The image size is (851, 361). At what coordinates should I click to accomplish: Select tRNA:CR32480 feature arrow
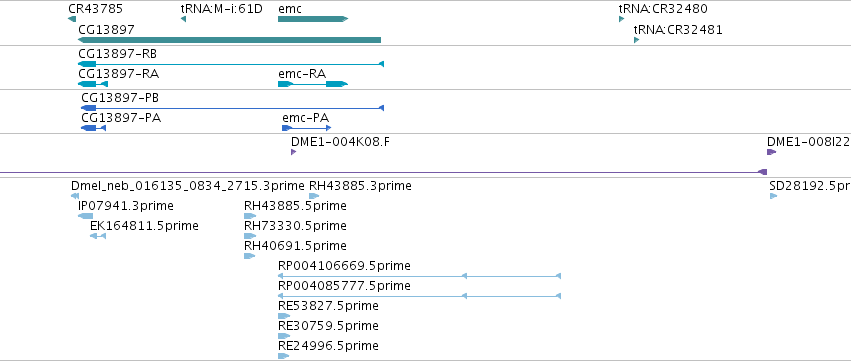point(621,19)
